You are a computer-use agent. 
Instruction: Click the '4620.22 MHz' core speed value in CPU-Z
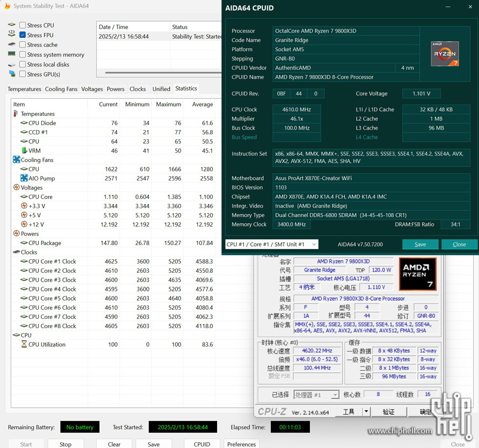point(317,351)
